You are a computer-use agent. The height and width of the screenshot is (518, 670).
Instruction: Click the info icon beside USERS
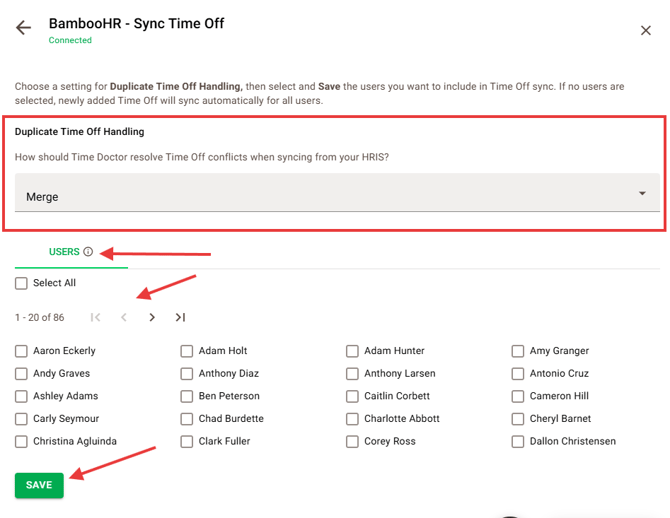pyautogui.click(x=88, y=252)
